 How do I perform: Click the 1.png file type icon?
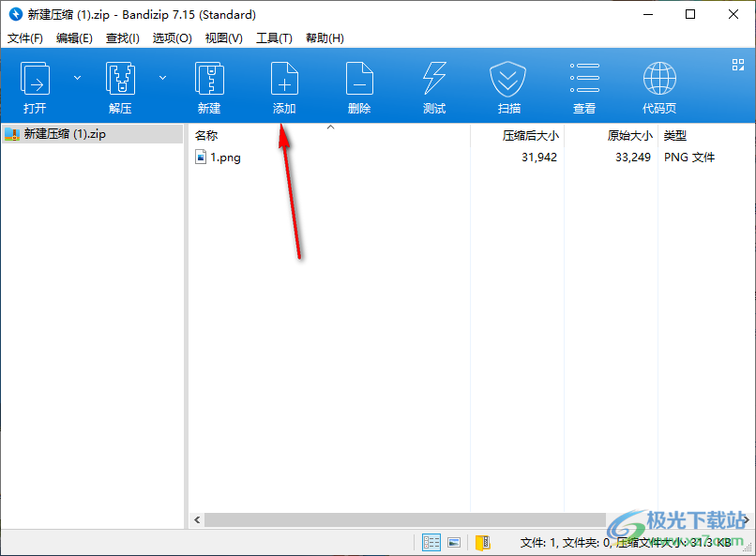tap(201, 158)
